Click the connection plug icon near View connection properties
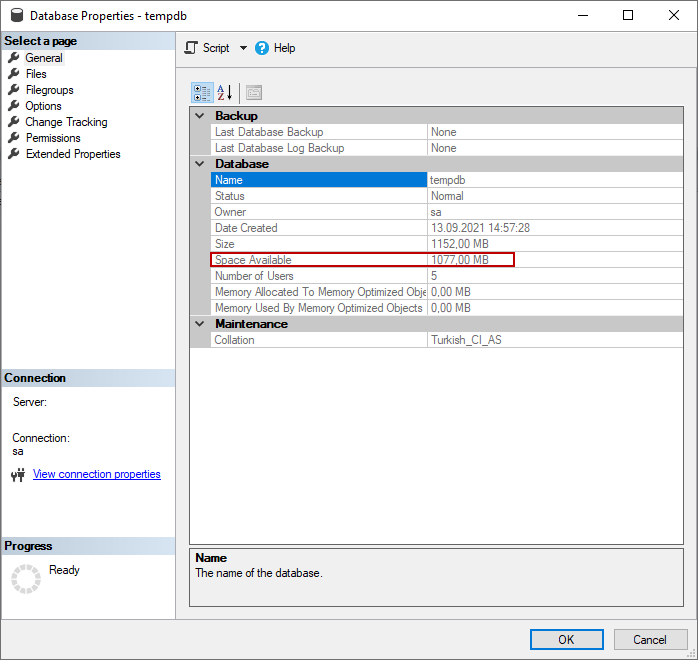 coord(18,475)
